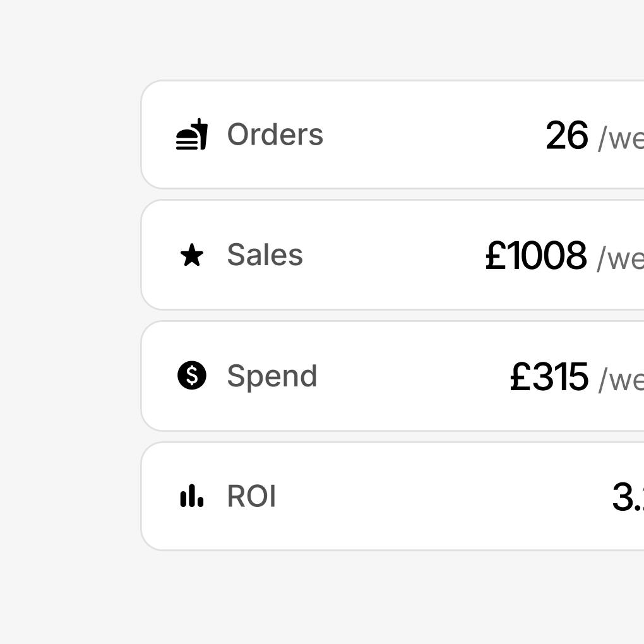
Task: Click the star icon beside Sales
Action: tap(192, 256)
